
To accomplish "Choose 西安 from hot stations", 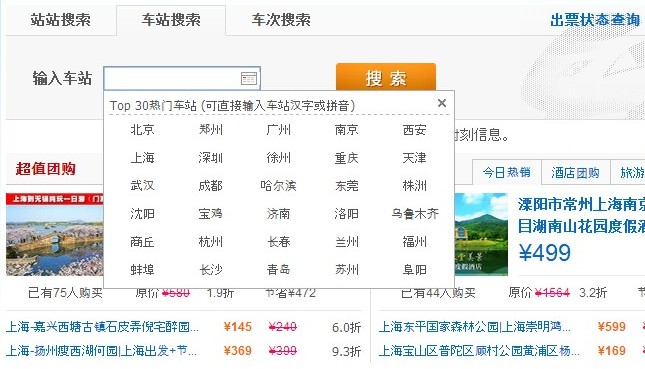I will (x=414, y=130).
